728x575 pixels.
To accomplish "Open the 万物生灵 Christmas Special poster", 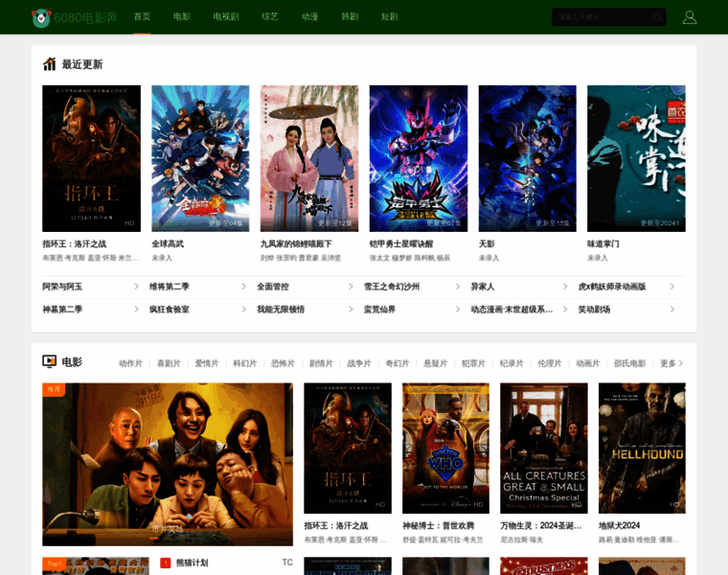I will pyautogui.click(x=544, y=448).
